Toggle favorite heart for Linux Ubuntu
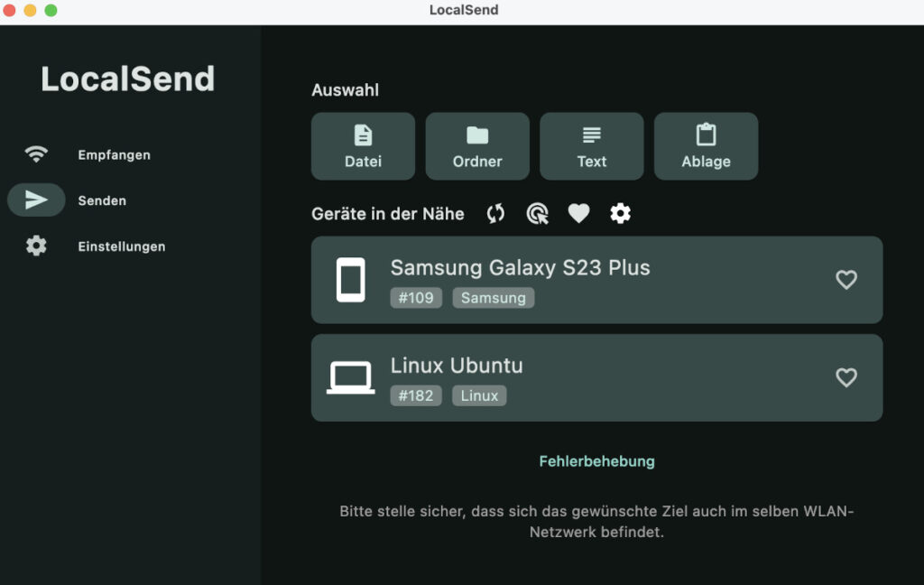The image size is (924, 585). 845,377
